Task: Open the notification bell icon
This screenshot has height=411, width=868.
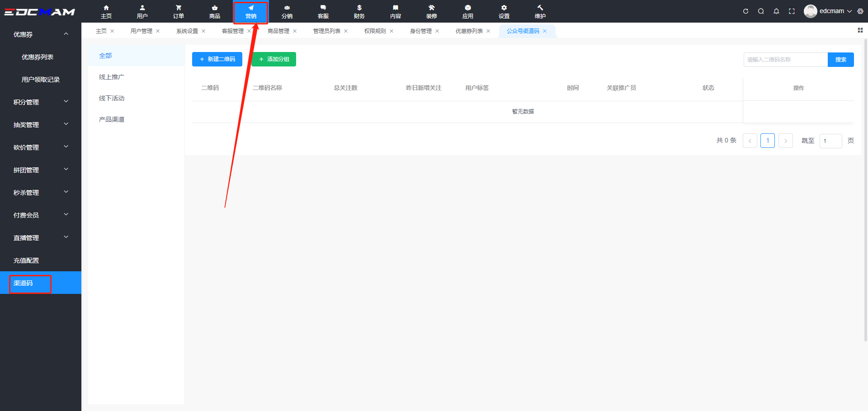Action: (776, 11)
